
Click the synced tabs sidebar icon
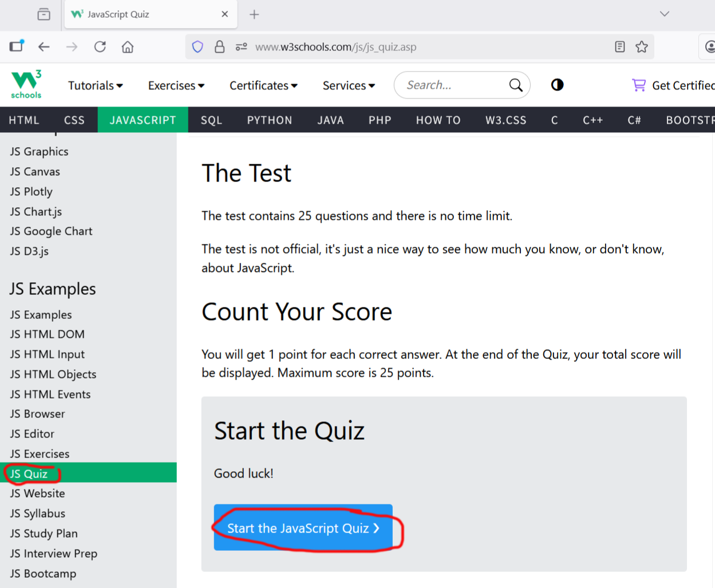click(17, 46)
